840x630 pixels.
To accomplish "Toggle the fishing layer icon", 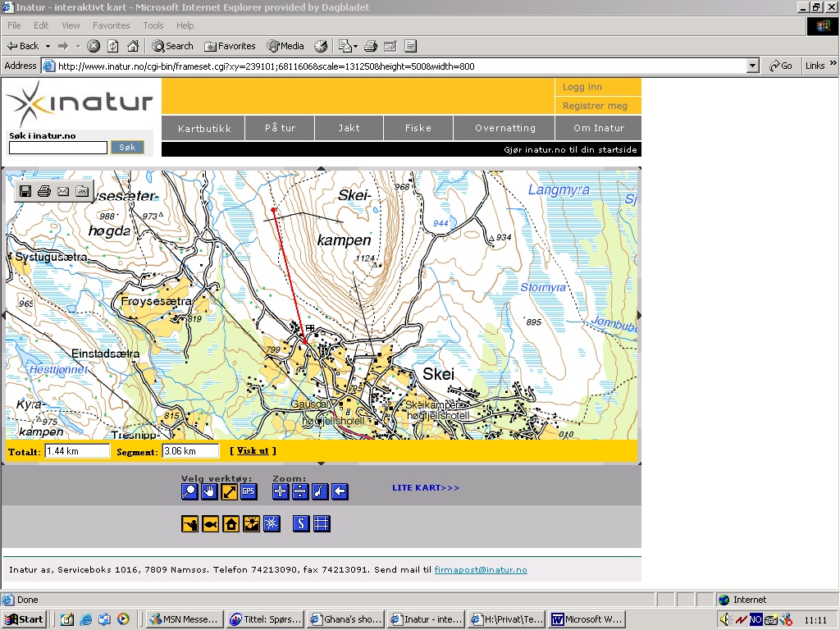I will pos(211,523).
